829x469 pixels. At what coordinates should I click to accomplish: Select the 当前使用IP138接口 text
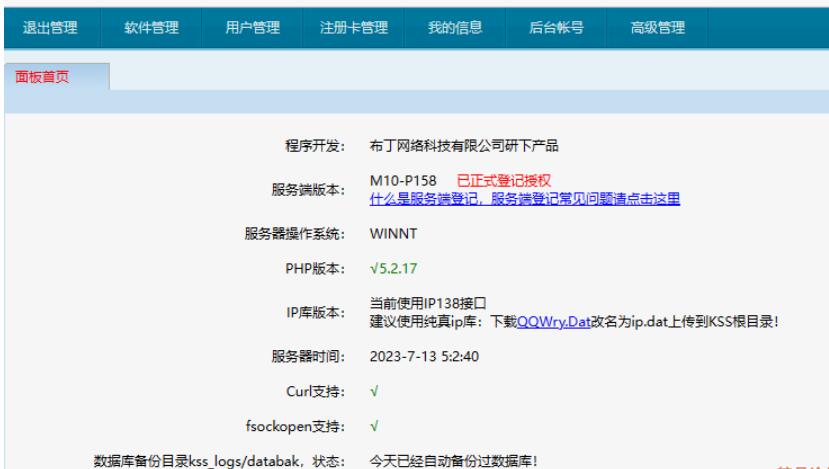pyautogui.click(x=427, y=304)
